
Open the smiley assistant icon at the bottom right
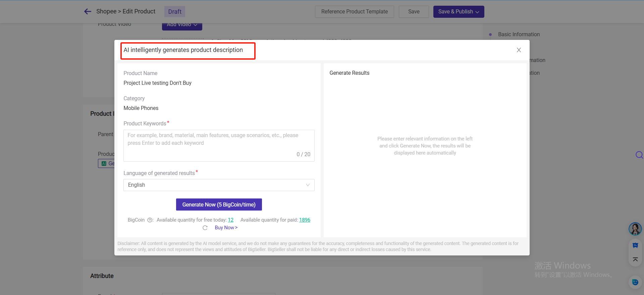(x=635, y=282)
